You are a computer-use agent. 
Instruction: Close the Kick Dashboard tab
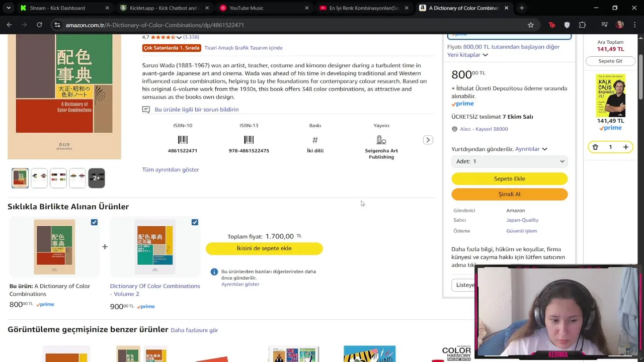pyautogui.click(x=107, y=8)
